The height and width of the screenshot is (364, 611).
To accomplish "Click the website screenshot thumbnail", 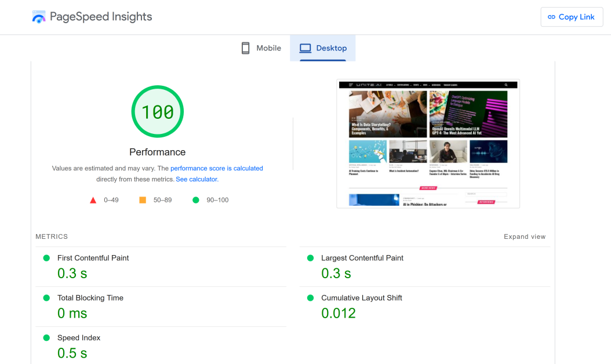I will (x=428, y=144).
